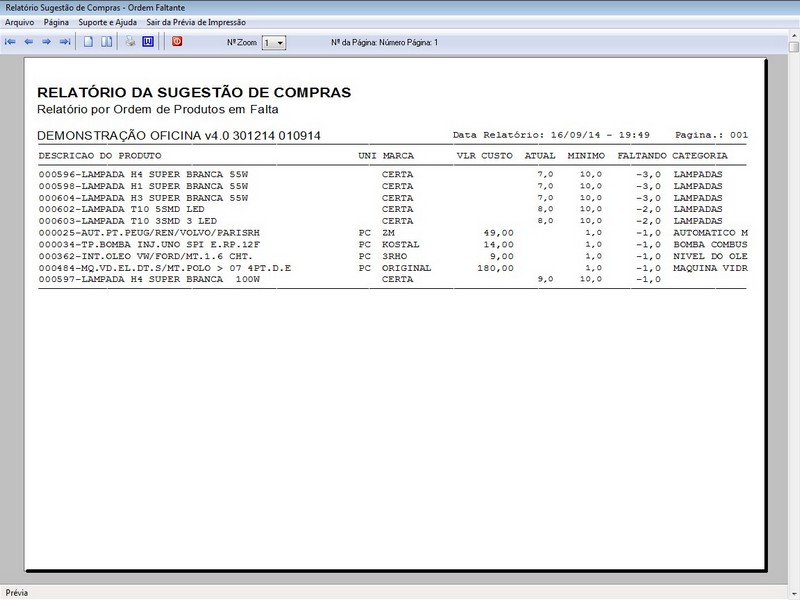Click row 000602-LAMPADA T10 5SMD LED

(392, 209)
